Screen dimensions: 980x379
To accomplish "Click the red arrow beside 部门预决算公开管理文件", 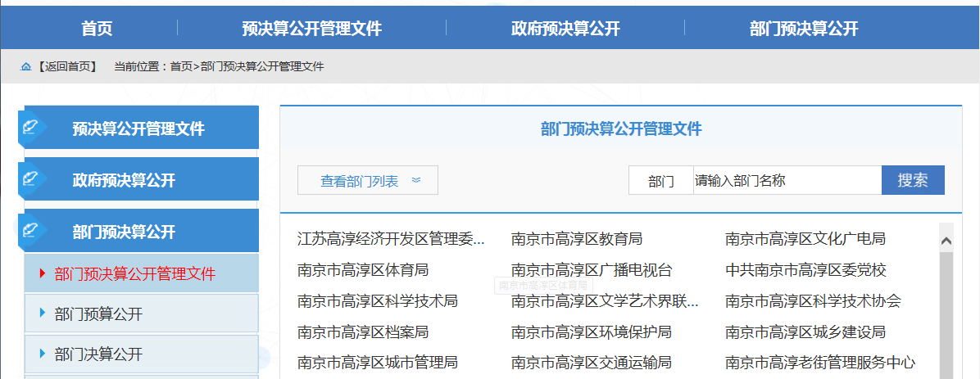I will click(43, 273).
